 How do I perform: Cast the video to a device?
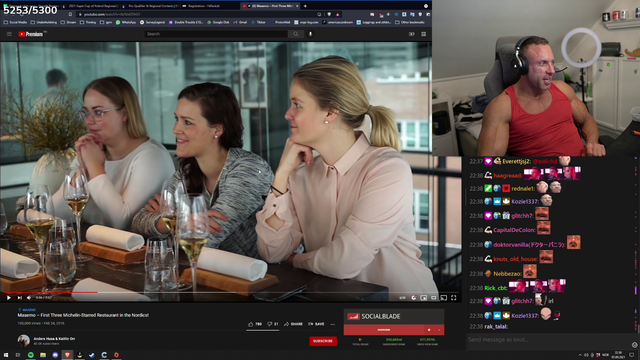(444, 298)
